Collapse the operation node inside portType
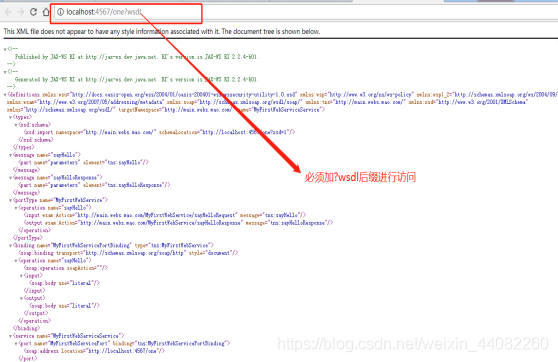Screen dimensions: 558x362 16,208
